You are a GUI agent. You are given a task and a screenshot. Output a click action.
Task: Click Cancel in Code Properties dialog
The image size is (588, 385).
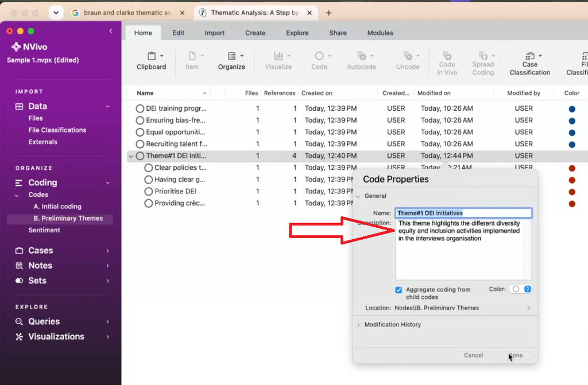pos(473,355)
